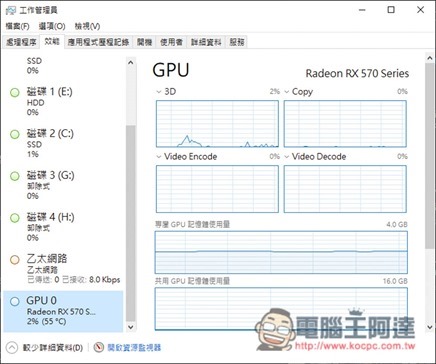The width and height of the screenshot is (436, 364).
Task: Click 較少詳細資料(D) button
Action: point(53,348)
